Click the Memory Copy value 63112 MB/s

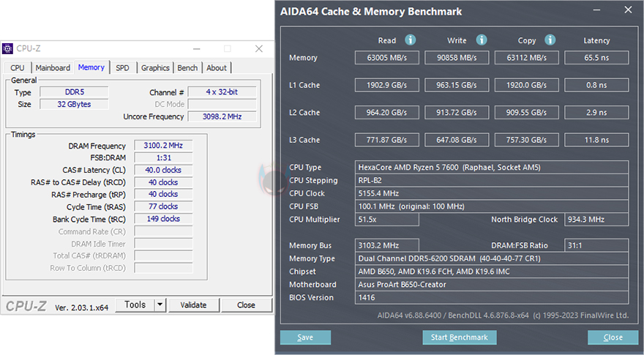tap(526, 58)
